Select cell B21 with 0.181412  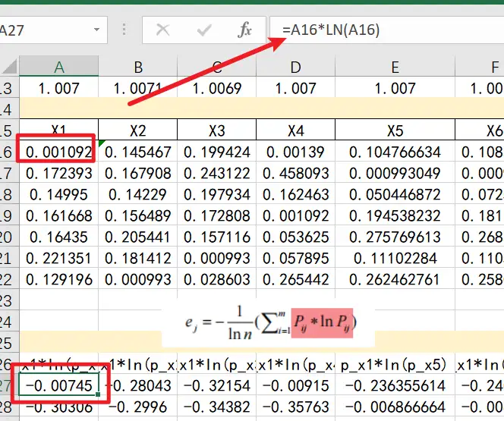[138, 258]
